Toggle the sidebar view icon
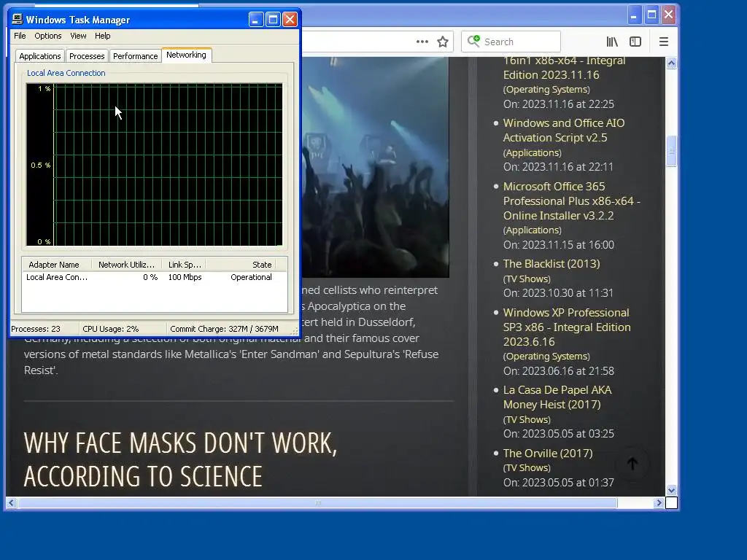This screenshot has width=747, height=560. 635,42
